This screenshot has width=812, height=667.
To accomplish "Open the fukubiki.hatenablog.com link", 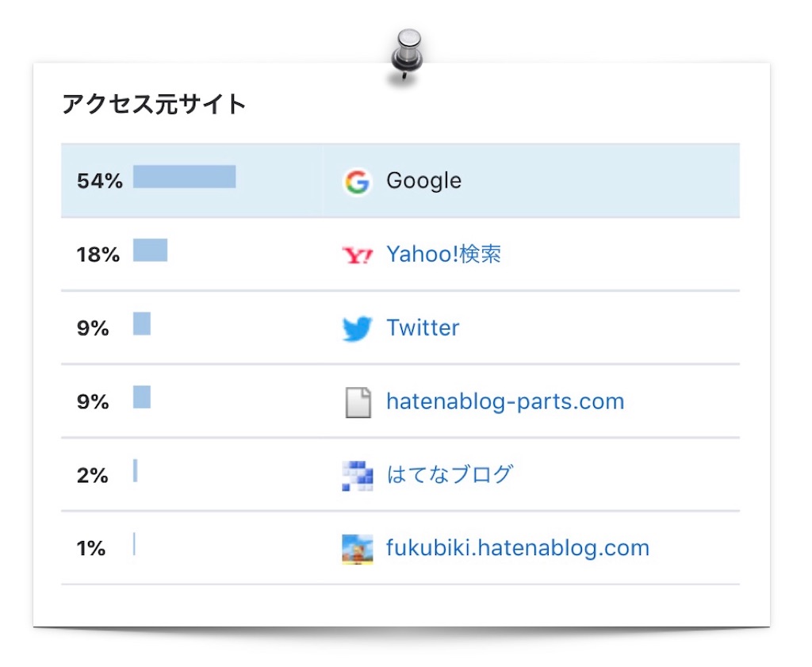I will click(518, 548).
